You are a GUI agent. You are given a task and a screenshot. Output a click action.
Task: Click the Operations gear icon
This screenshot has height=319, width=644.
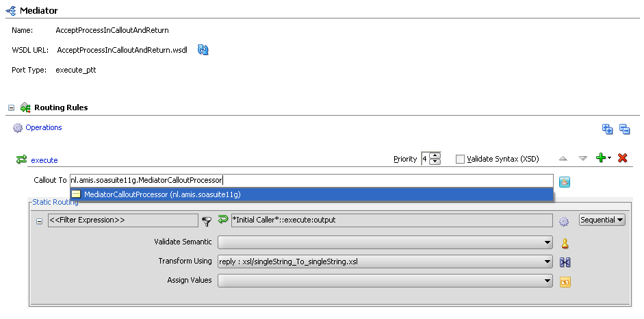pyautogui.click(x=18, y=128)
